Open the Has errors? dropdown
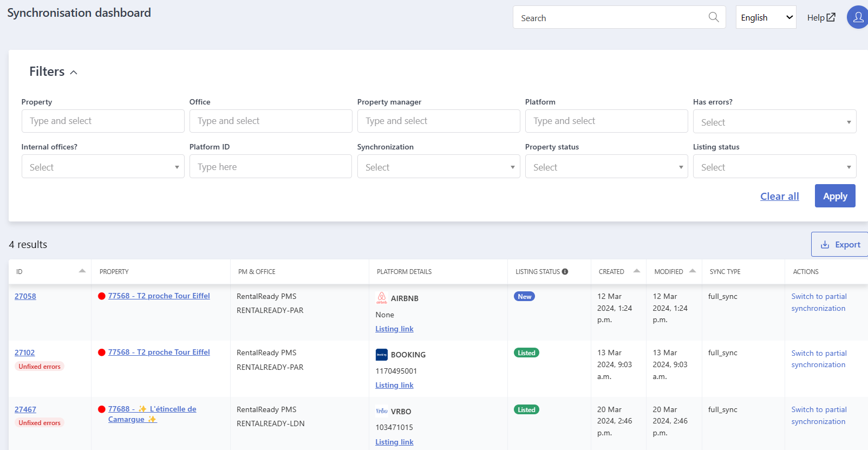The image size is (868, 450). pyautogui.click(x=774, y=122)
